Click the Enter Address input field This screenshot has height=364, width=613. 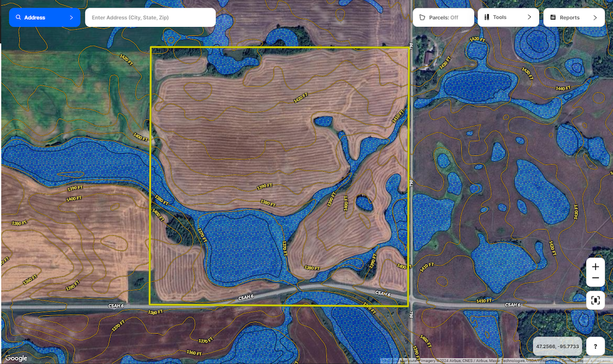[x=150, y=18]
